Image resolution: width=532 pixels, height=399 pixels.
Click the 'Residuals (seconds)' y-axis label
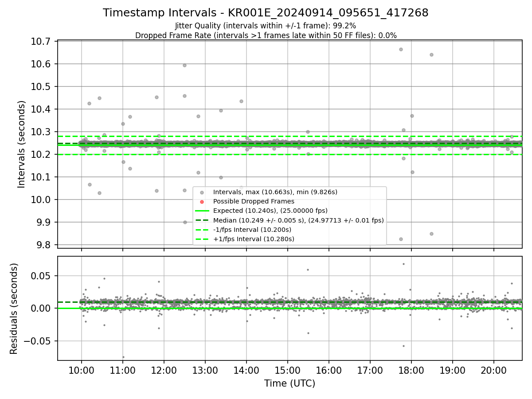coord(14,309)
